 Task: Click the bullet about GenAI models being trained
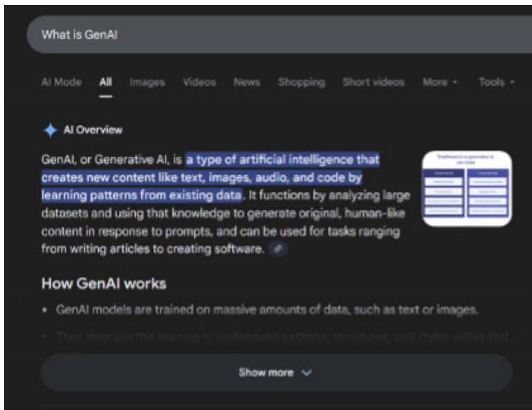click(x=266, y=310)
